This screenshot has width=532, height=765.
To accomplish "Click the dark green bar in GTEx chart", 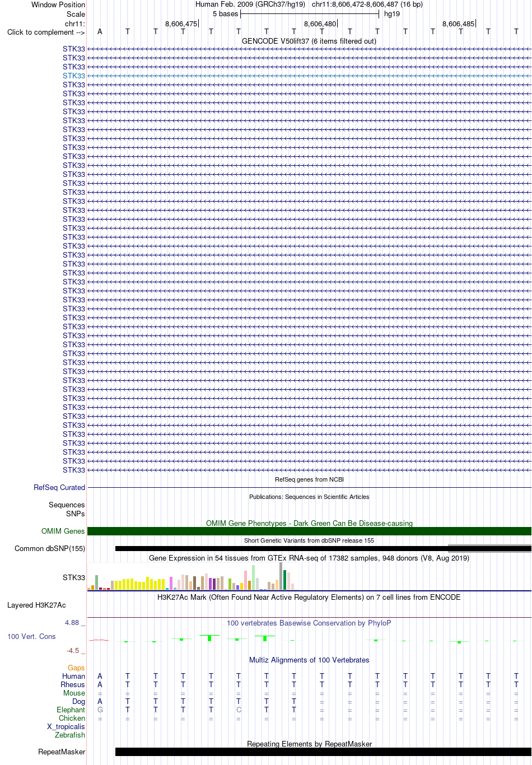I will click(x=284, y=580).
